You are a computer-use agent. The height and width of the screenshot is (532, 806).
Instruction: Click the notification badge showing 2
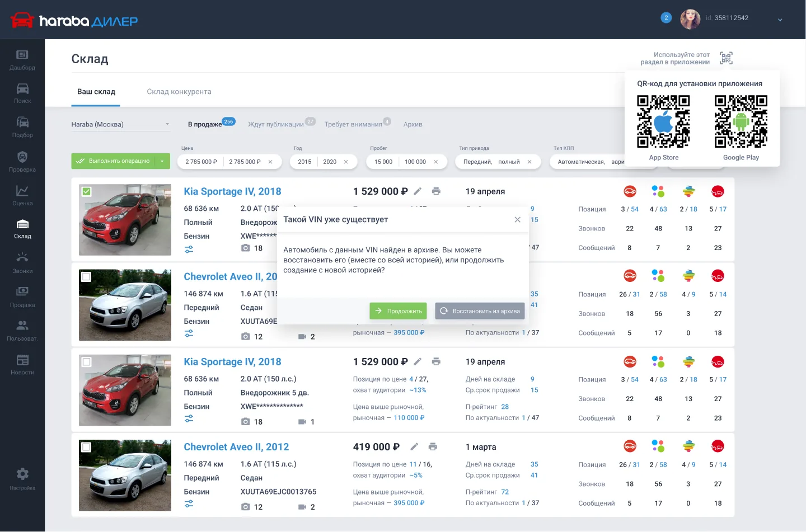(666, 18)
